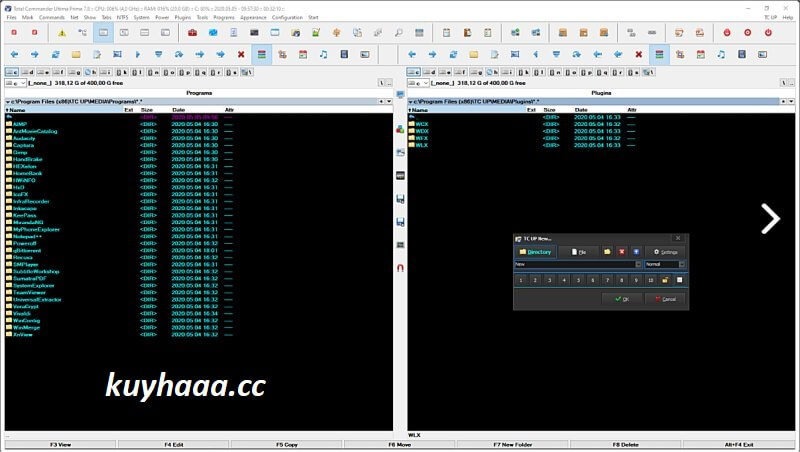The width and height of the screenshot is (800, 452).
Task: Click the F5 Copy button
Action: [287, 445]
